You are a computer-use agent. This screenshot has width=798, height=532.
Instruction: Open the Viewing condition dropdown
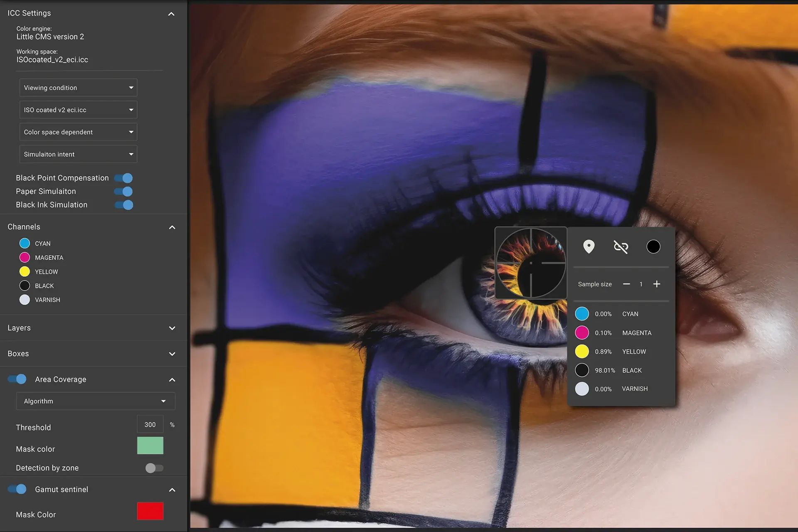(x=78, y=88)
